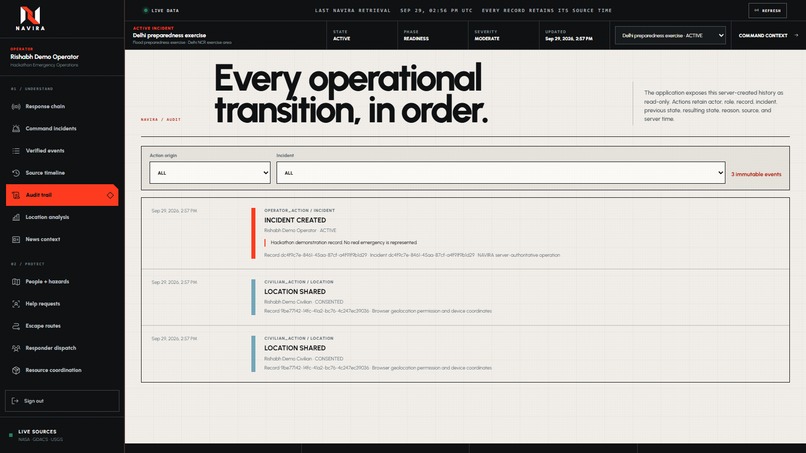
Task: Select the INCIDENT CREATED event row
Action: point(465,233)
